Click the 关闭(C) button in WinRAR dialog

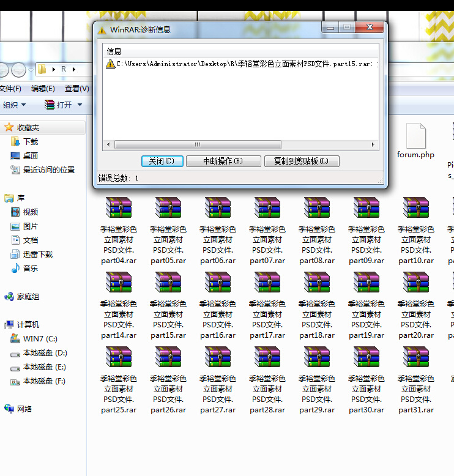tap(162, 161)
